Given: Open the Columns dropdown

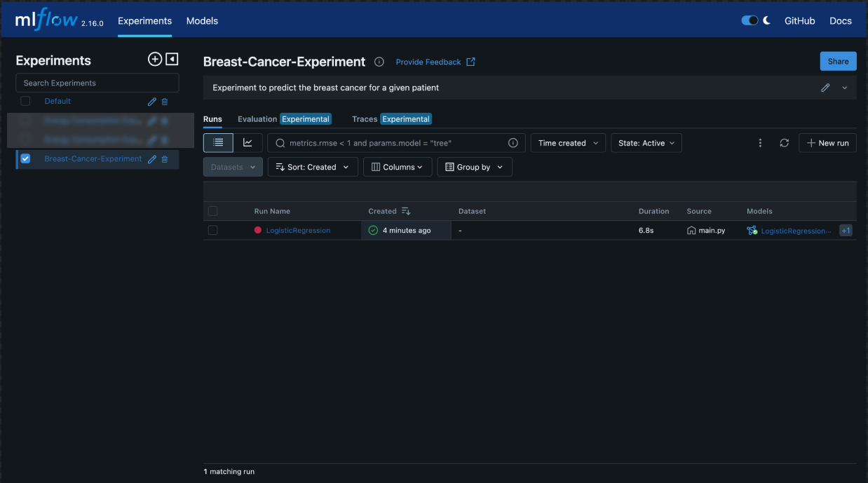Looking at the screenshot, I should (398, 168).
